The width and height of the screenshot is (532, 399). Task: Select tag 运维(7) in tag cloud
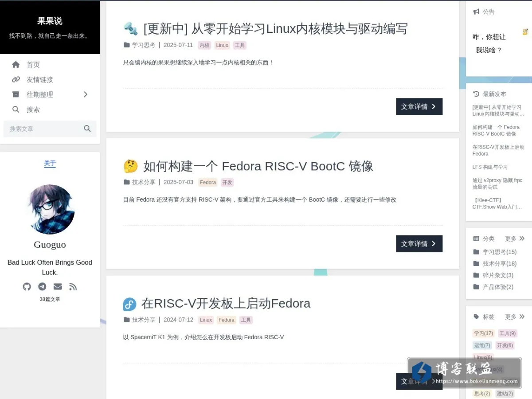point(482,345)
